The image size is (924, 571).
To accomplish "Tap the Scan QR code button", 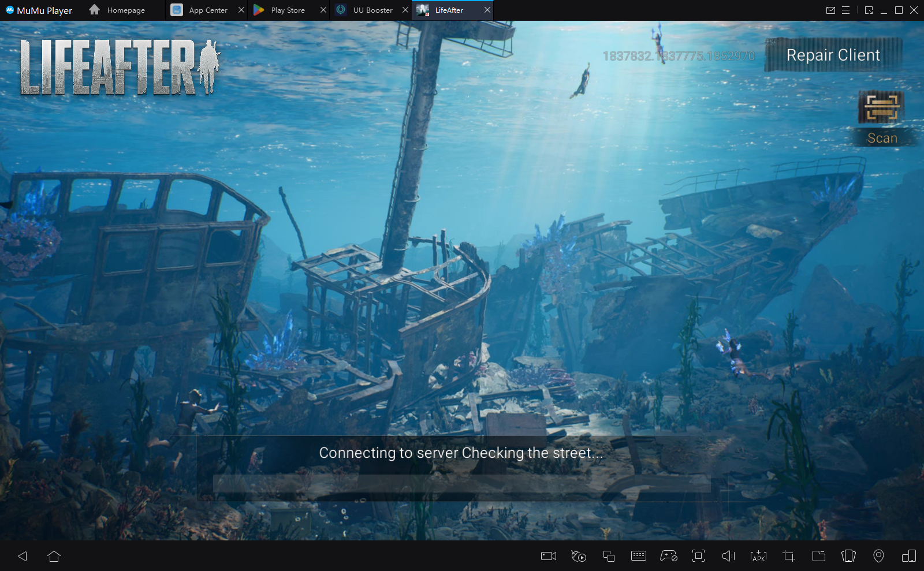I will [881, 118].
